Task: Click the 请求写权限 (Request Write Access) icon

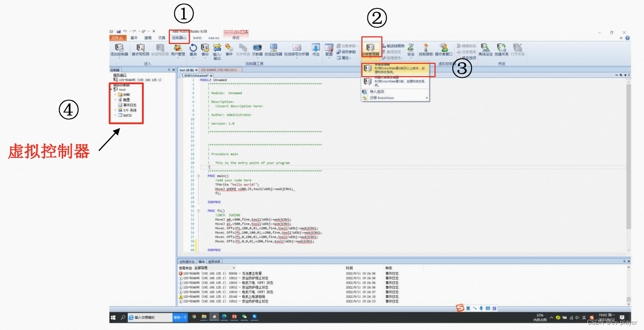Action: coord(140,50)
